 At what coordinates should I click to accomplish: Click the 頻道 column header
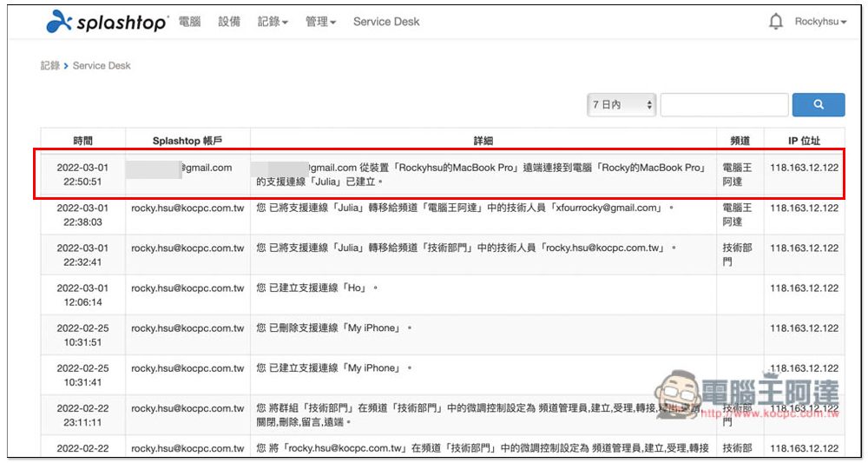click(740, 140)
